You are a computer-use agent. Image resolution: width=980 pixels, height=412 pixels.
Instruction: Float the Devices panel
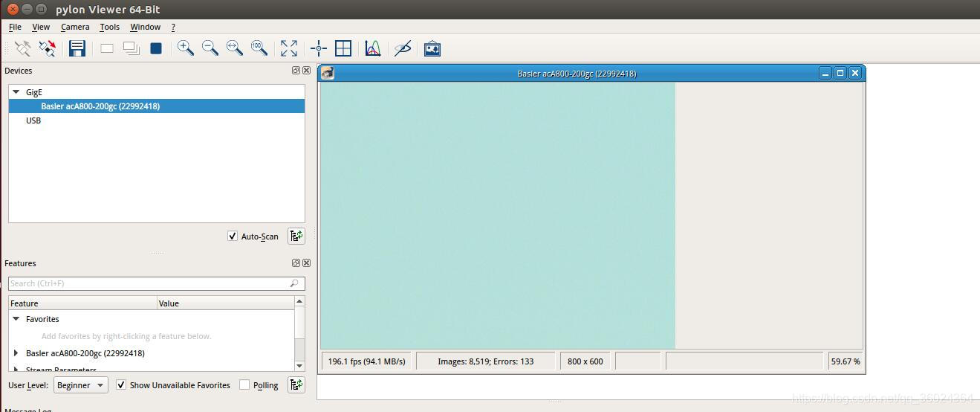296,71
